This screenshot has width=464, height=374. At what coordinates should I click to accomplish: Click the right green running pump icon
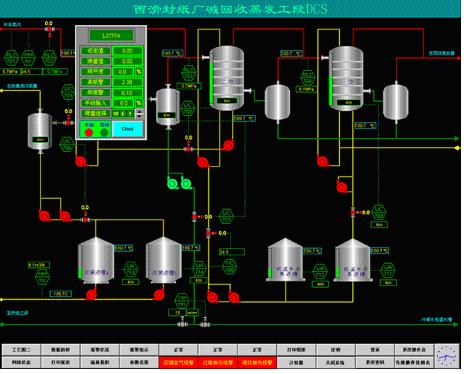pyautogui.click(x=186, y=183)
